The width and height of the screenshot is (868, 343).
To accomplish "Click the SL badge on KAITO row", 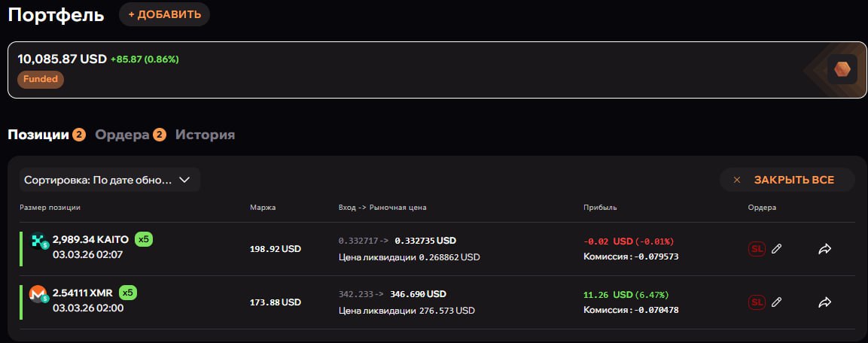I will coord(757,249).
